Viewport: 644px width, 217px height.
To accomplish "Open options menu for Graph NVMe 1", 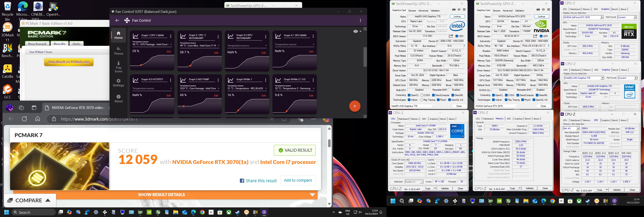I will pos(266,80).
